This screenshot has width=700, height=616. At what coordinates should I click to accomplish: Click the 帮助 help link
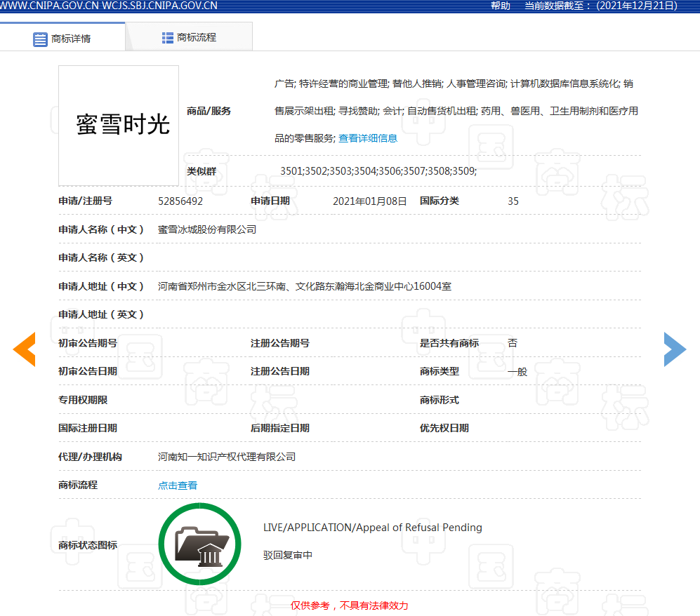click(500, 6)
